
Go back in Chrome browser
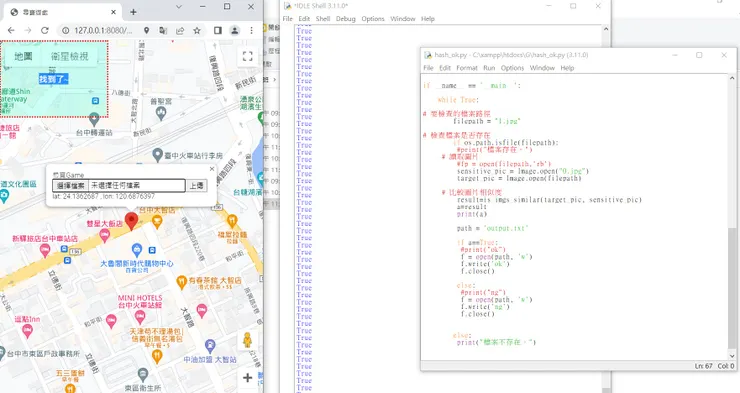pyautogui.click(x=11, y=30)
